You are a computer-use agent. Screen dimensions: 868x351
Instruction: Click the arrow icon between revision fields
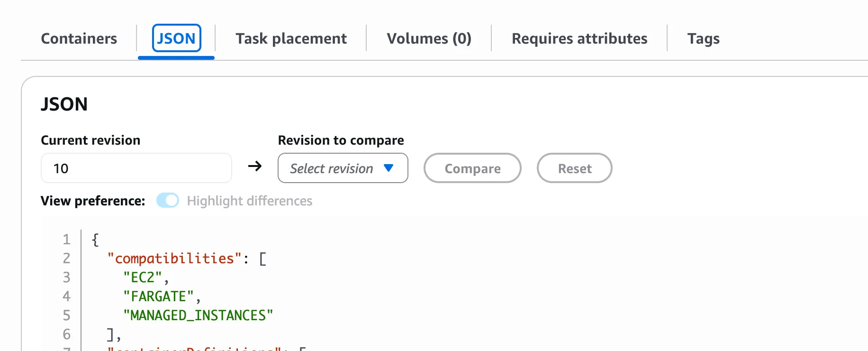coord(255,167)
